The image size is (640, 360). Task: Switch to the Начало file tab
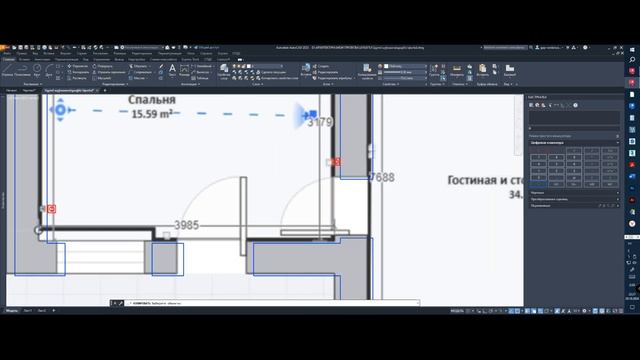(11, 90)
